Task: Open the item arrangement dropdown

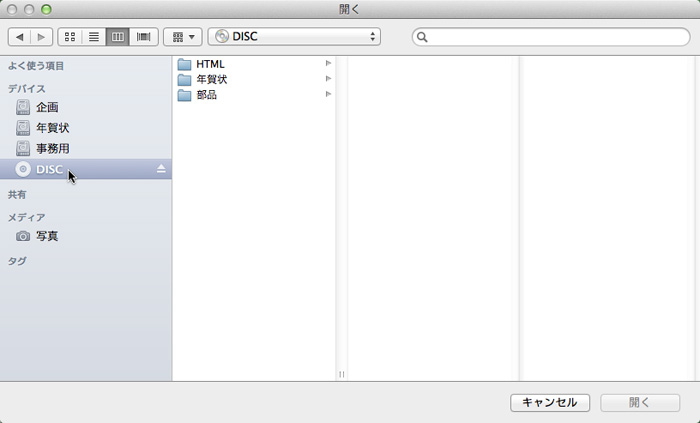Action: tap(182, 37)
